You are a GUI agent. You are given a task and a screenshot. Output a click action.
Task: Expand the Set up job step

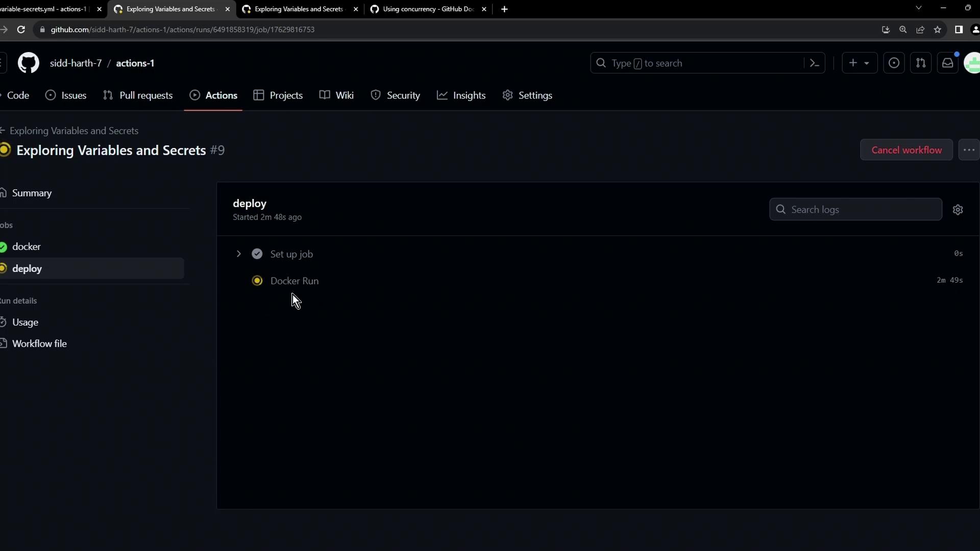point(238,254)
